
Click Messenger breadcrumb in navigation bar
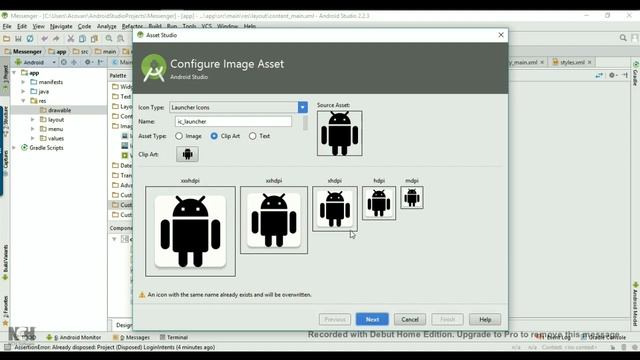coord(23,51)
